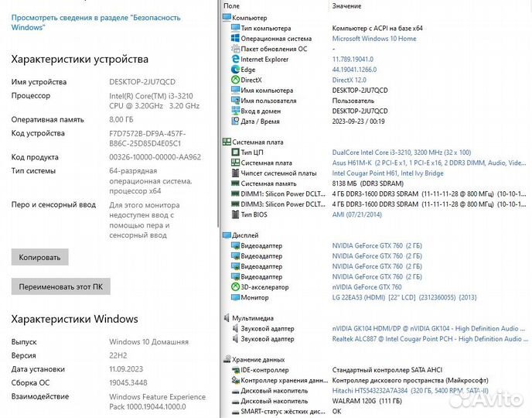
Task: Select the 19045.3448 OS build value
Action: tap(128, 382)
